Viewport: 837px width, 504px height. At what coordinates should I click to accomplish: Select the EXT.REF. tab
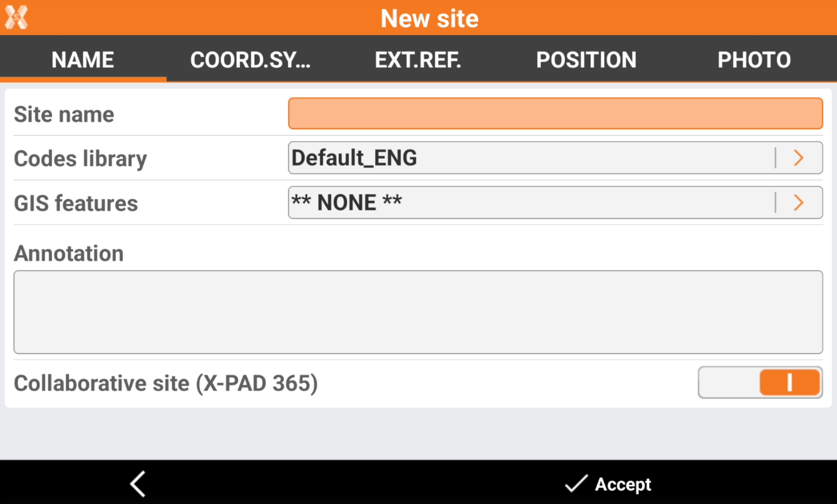pos(418,60)
